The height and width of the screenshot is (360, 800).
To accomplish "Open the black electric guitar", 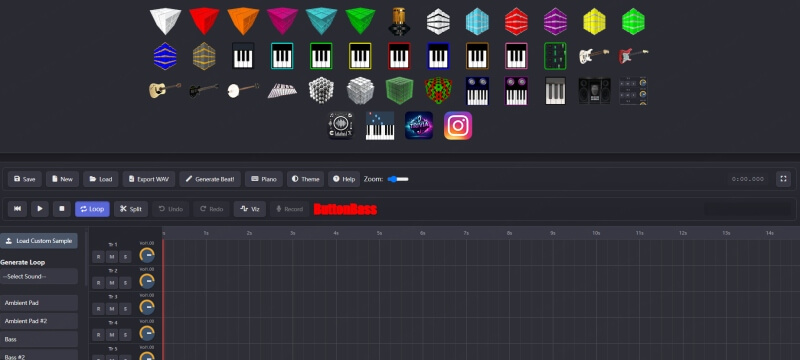I will coord(204,90).
